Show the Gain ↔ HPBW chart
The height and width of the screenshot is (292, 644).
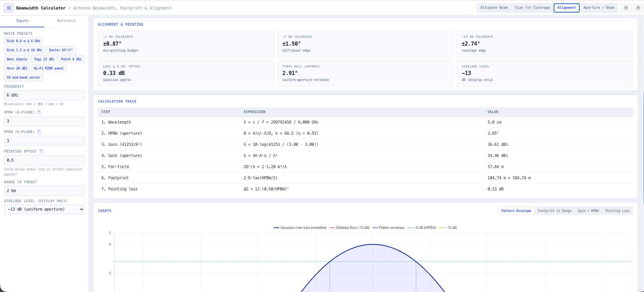tap(588, 211)
